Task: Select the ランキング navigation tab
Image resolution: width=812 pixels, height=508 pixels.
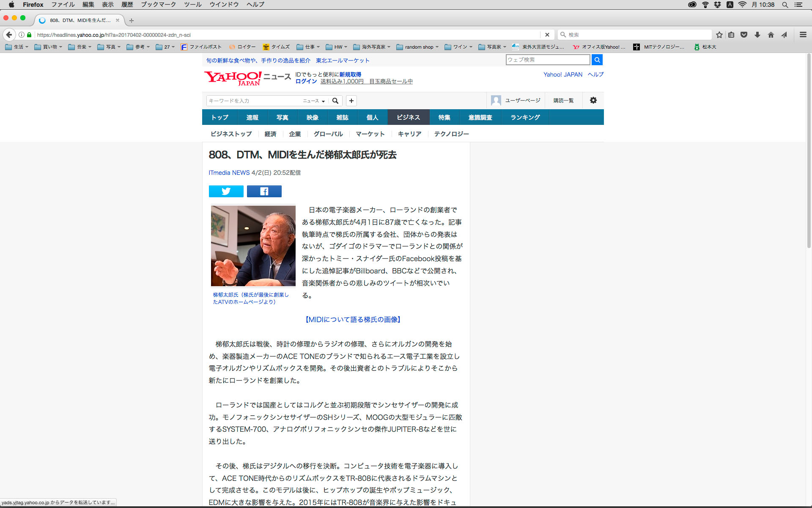Action: pyautogui.click(x=525, y=117)
